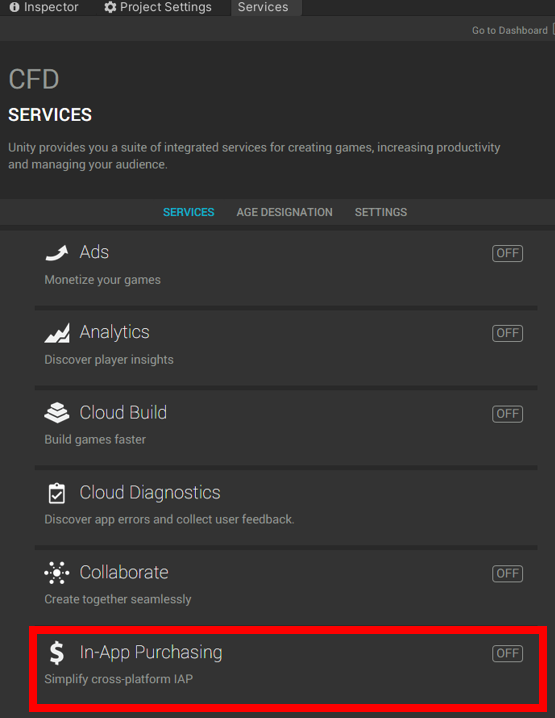This screenshot has width=555, height=718.
Task: Select the Services window tab
Action: [x=266, y=7]
